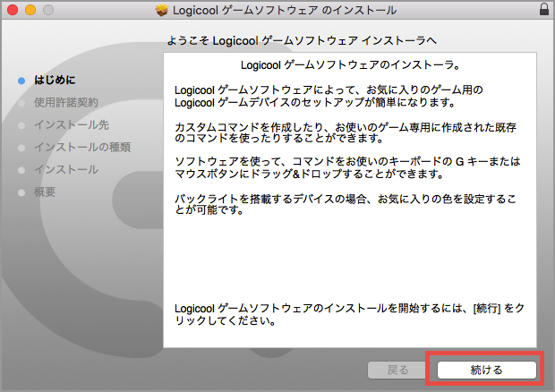Minimize the installer with the yellow button

pos(30,10)
